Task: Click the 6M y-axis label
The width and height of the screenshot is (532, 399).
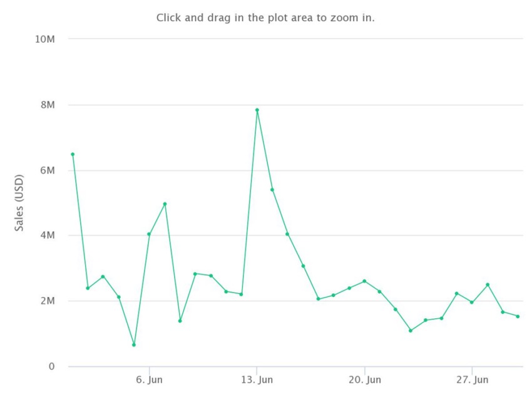Action: coord(48,170)
